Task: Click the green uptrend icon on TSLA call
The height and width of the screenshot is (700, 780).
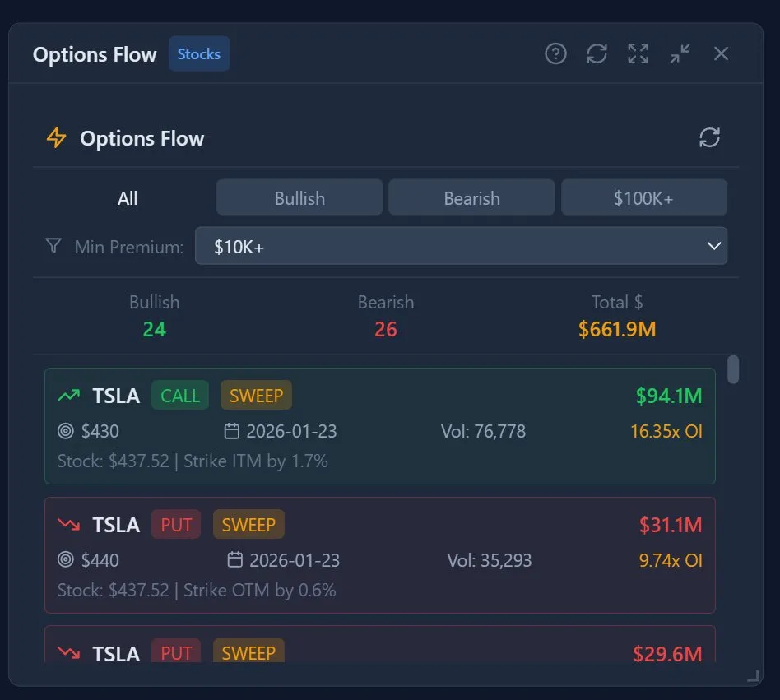Action: point(68,396)
